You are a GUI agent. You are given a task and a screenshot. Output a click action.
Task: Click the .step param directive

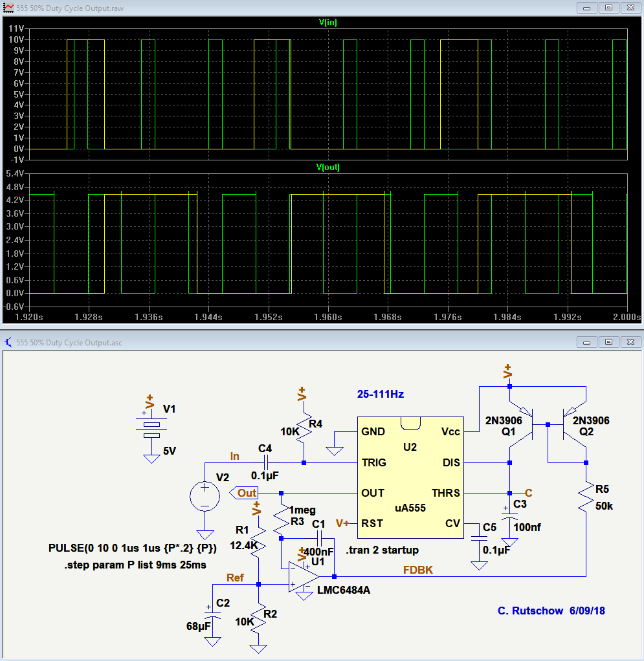coord(135,565)
